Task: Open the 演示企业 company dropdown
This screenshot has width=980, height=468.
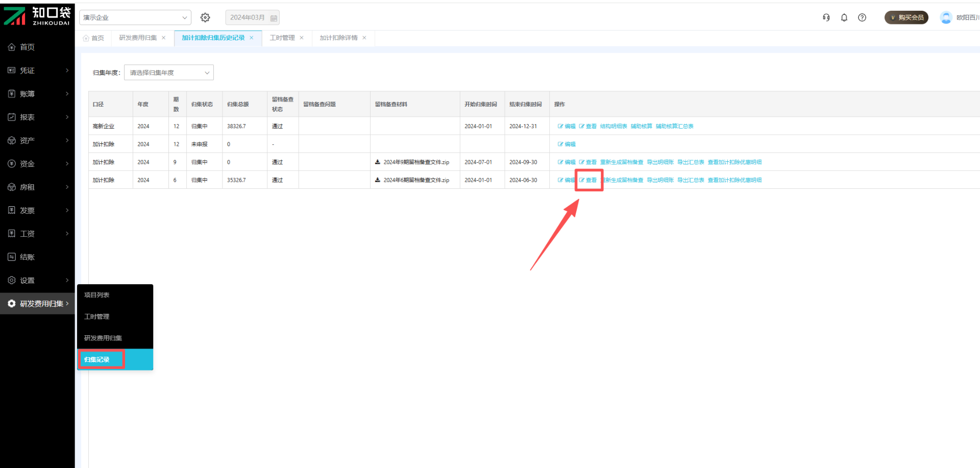Action: tap(135, 18)
